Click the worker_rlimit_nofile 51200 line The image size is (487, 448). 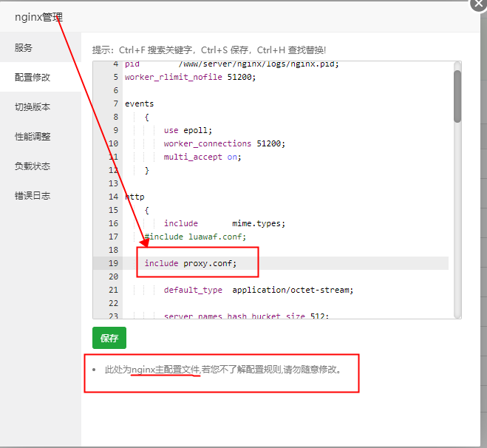coord(190,77)
